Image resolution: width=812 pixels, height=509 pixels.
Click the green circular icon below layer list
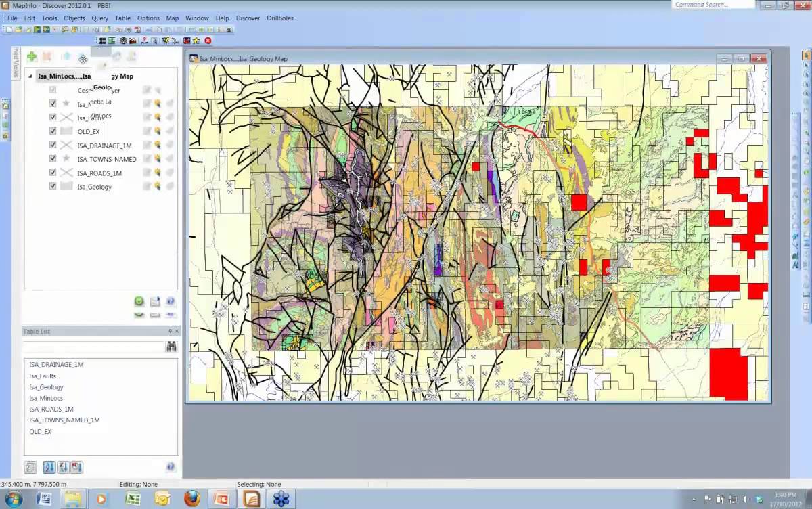point(139,302)
